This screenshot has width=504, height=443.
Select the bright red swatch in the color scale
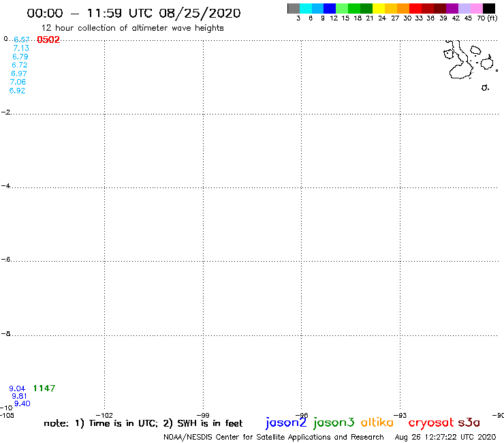[x=415, y=8]
